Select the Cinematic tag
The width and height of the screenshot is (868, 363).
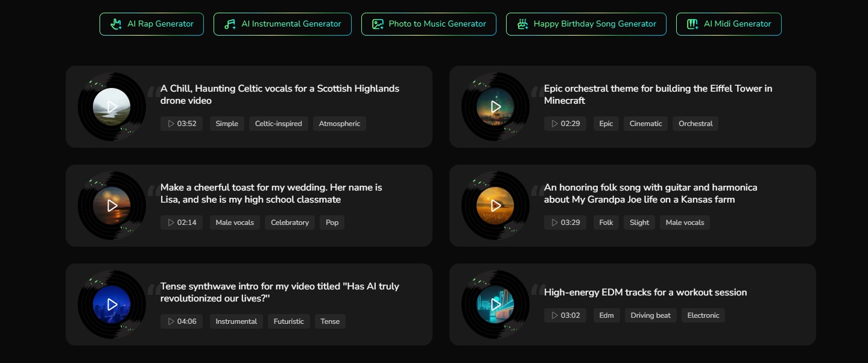[x=645, y=124]
